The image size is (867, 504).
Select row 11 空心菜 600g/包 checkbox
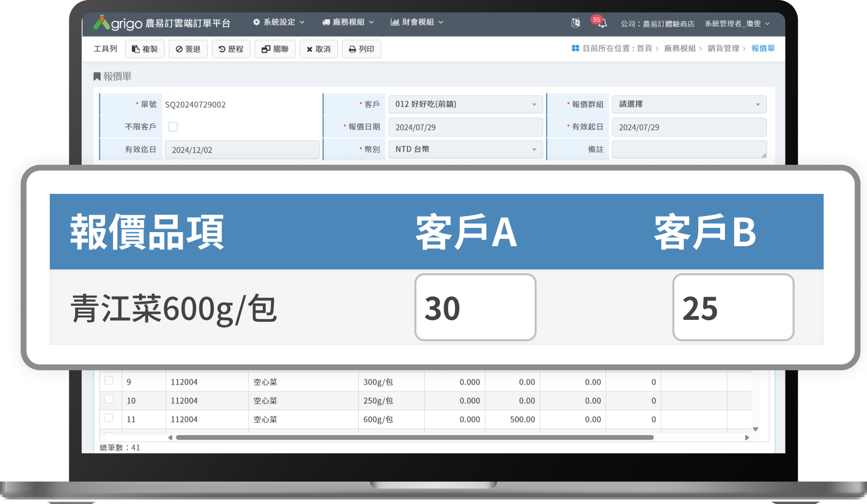tap(110, 419)
